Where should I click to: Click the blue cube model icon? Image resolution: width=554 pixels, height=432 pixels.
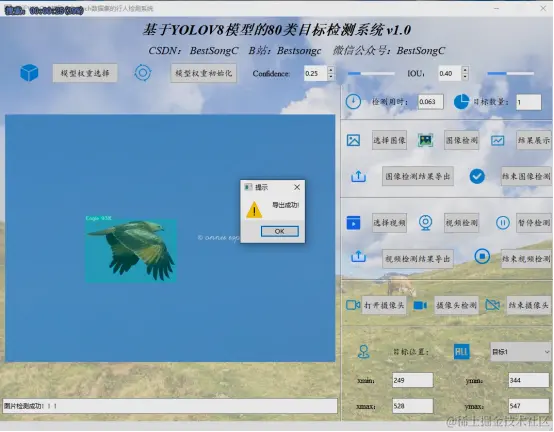(29, 73)
